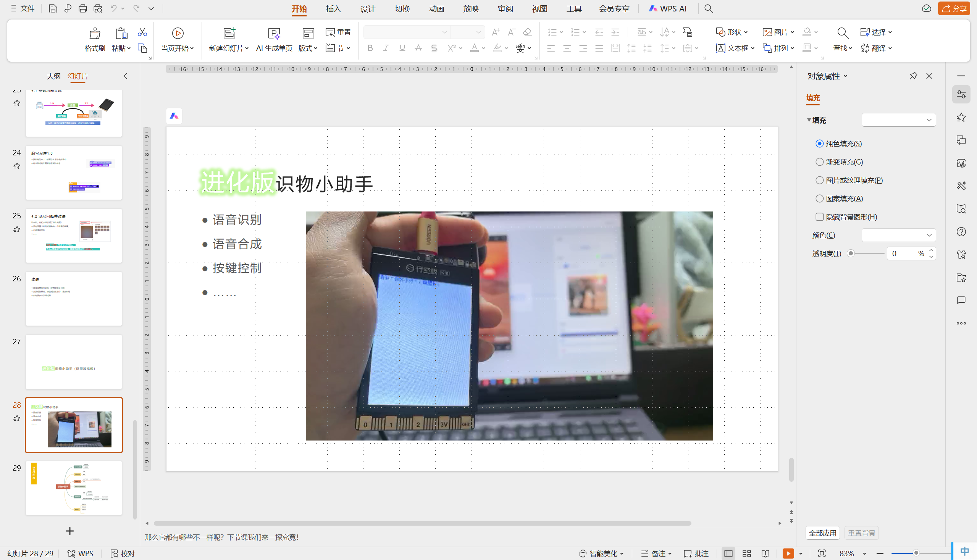Select 渐变填充 radio option
Viewport: 977px width, 560px height.
[820, 162]
